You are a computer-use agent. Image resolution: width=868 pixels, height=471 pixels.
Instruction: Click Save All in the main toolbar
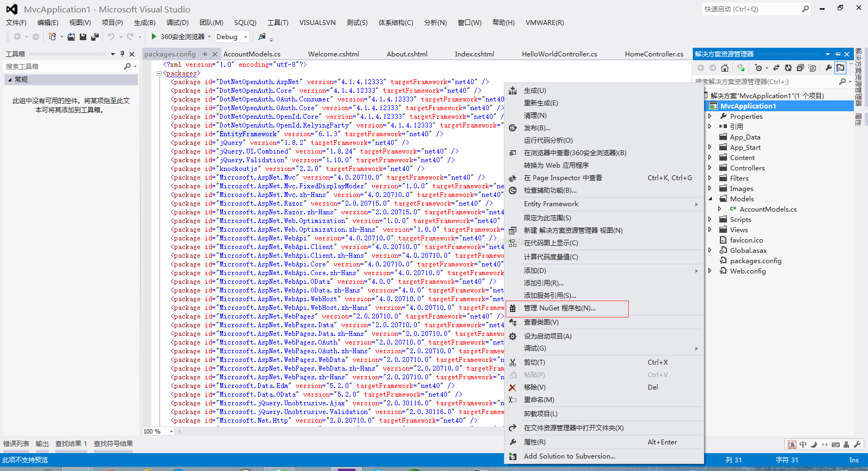95,36
